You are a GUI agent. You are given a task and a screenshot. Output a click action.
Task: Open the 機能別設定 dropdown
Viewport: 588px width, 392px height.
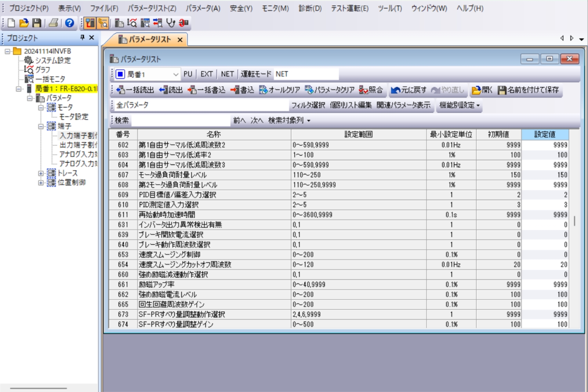459,105
